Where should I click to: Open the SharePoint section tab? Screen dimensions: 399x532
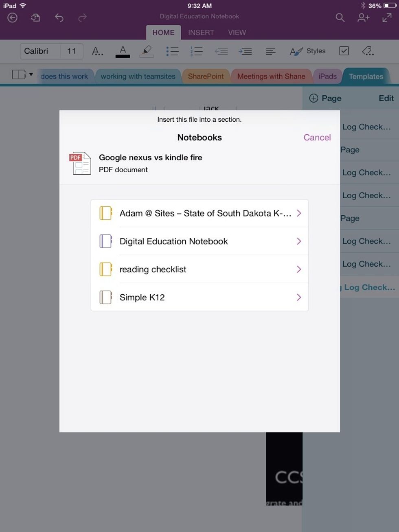pos(206,76)
